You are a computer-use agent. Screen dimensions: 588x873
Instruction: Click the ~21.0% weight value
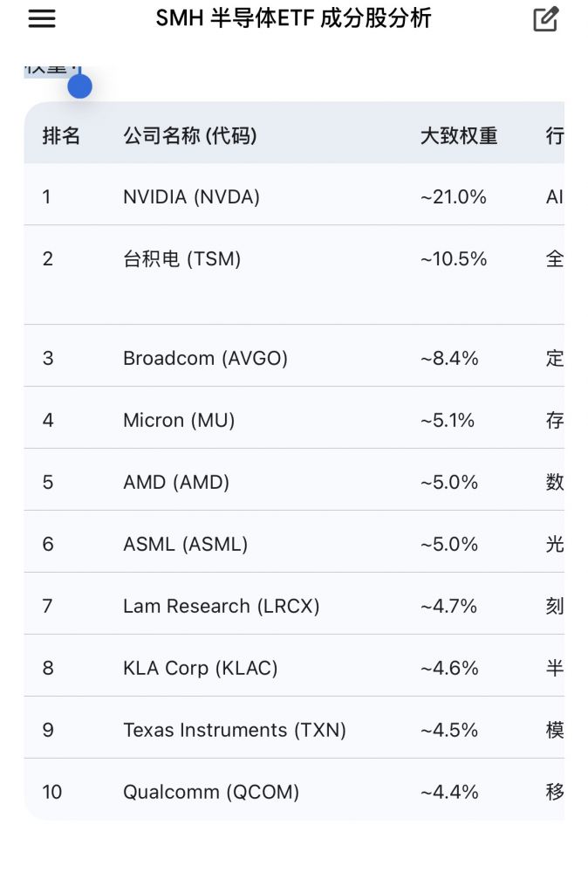pos(454,197)
